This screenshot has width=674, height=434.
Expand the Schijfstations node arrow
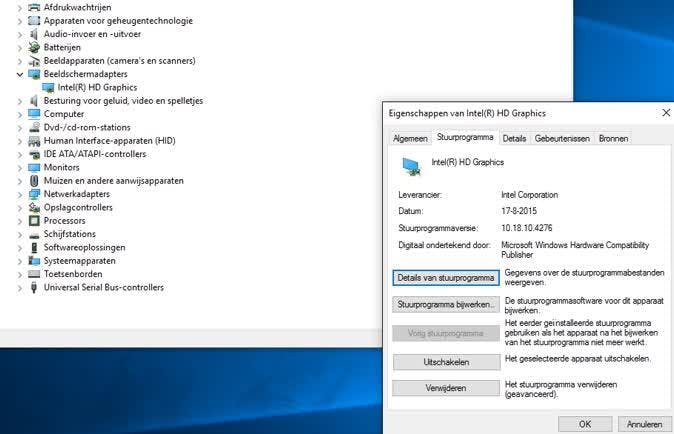click(x=20, y=234)
